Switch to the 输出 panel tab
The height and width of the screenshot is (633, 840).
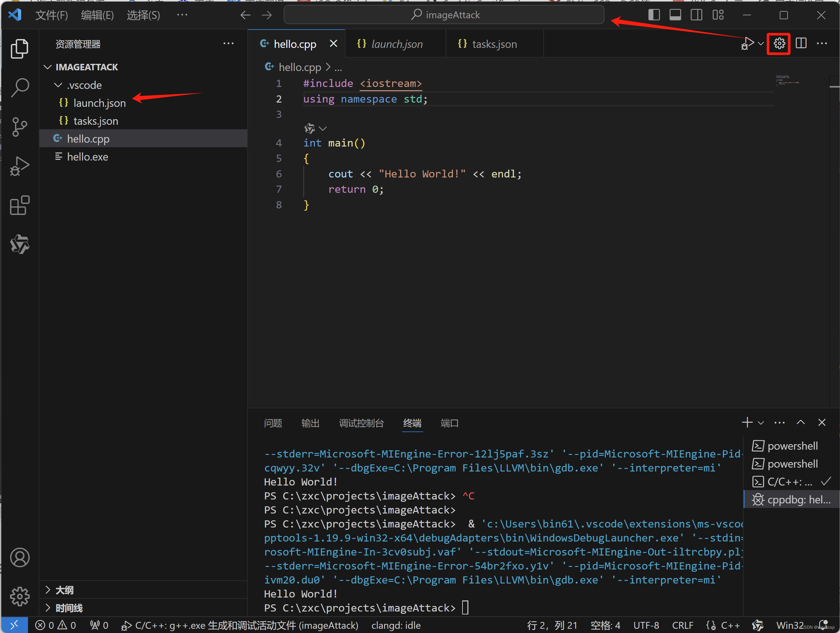[310, 423]
